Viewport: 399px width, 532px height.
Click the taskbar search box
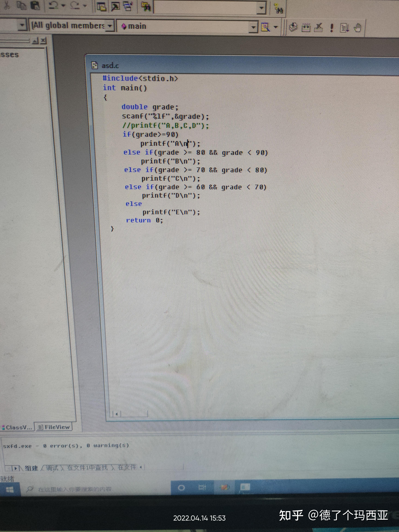(x=75, y=489)
